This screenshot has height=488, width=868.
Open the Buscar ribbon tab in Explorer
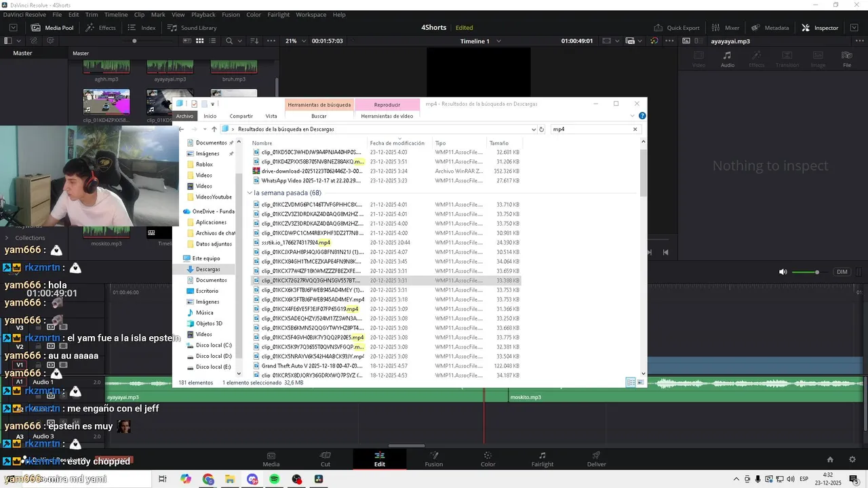coord(319,116)
